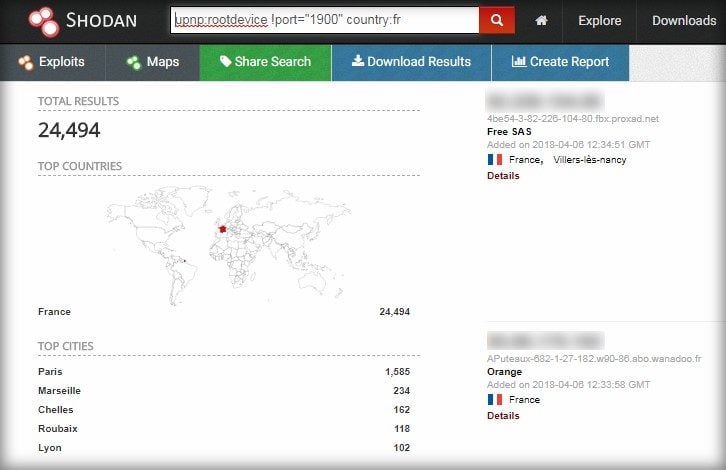Click the French flag in Orange result
Screen dimensions: 726x470
tap(494, 399)
